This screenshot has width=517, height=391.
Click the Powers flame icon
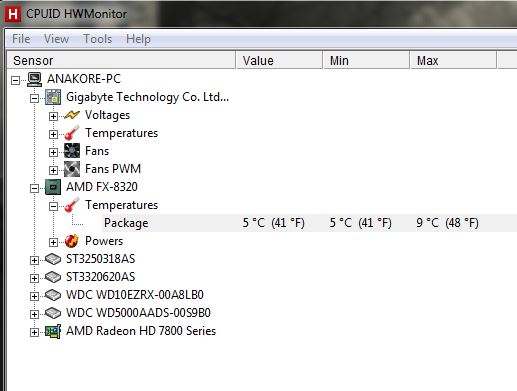click(72, 241)
